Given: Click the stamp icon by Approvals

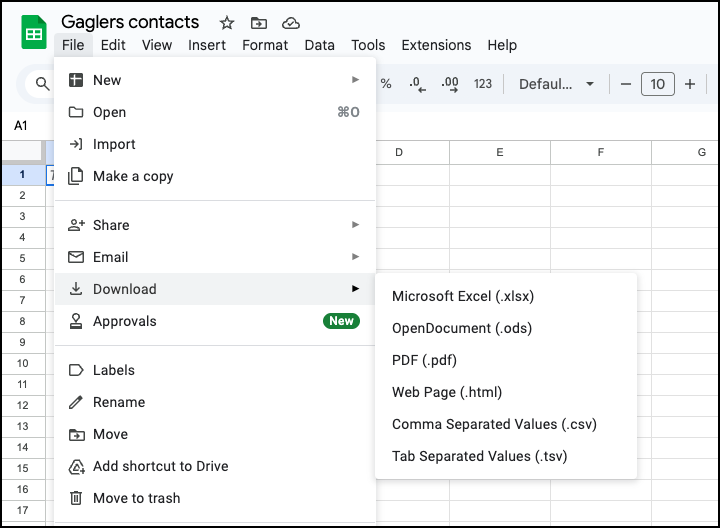Looking at the screenshot, I should click(x=76, y=321).
